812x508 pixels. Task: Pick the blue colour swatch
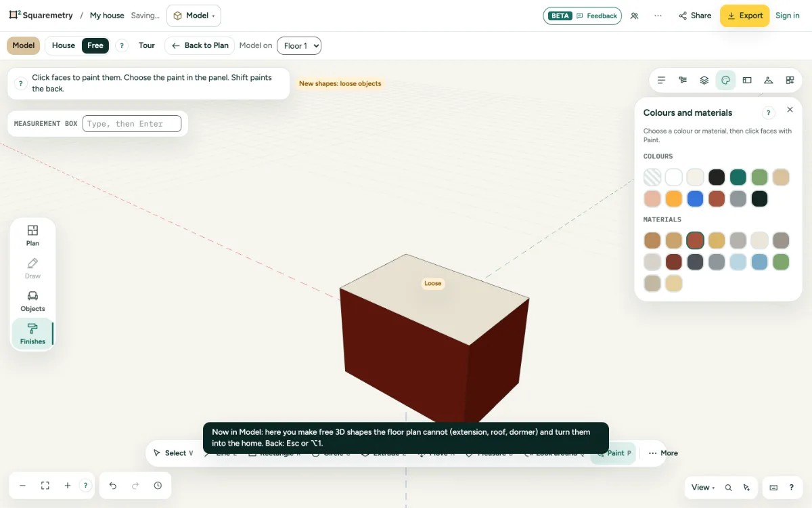(x=695, y=199)
